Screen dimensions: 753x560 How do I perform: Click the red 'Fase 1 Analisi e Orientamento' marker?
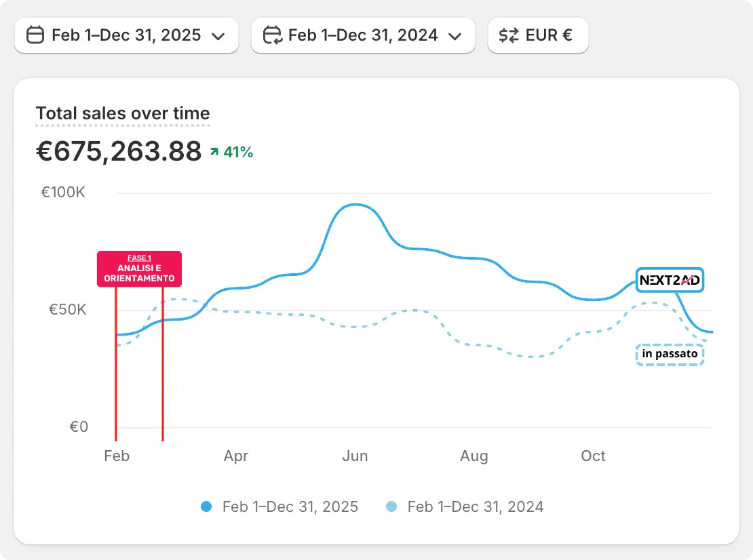[139, 268]
